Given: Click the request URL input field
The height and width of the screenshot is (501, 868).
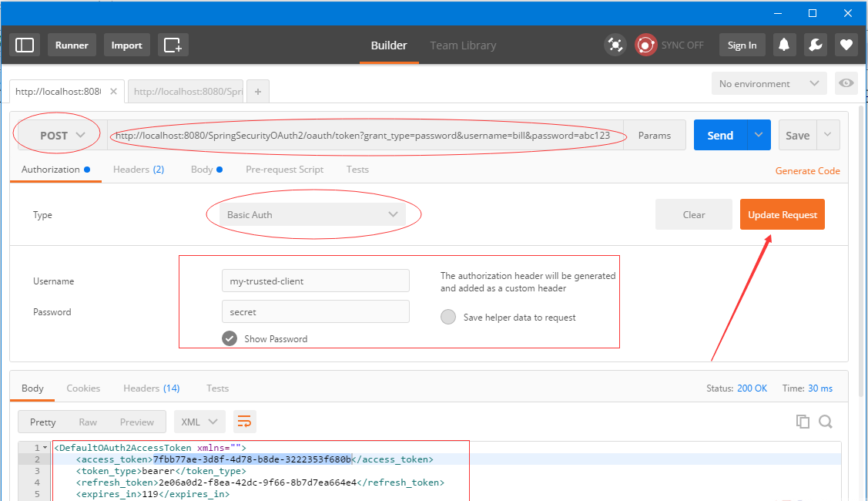Looking at the screenshot, I should point(365,135).
